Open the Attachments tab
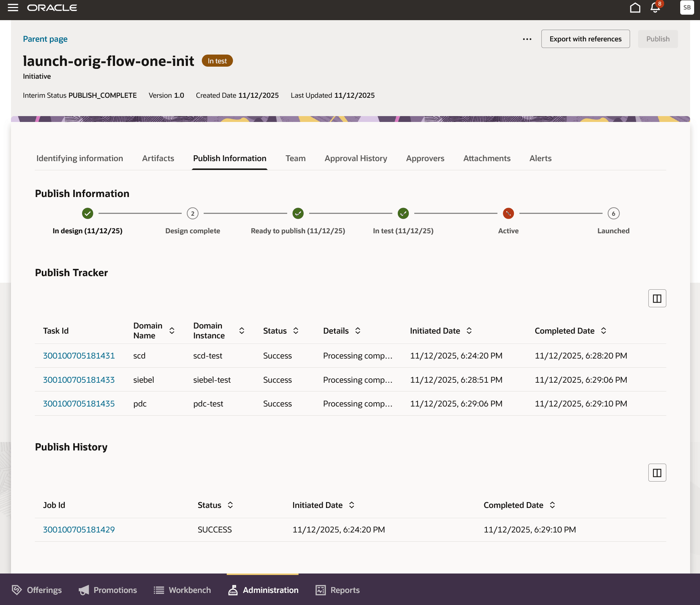Screen dimensions: 700x605 tap(487, 158)
